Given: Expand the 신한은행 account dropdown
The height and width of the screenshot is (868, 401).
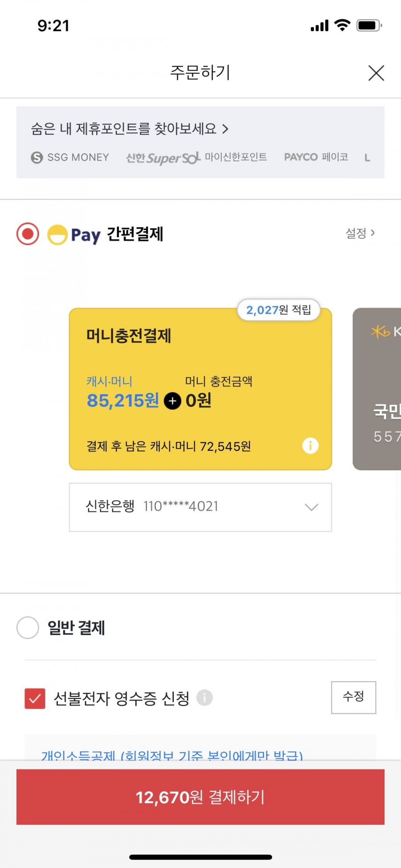Looking at the screenshot, I should 200,507.
